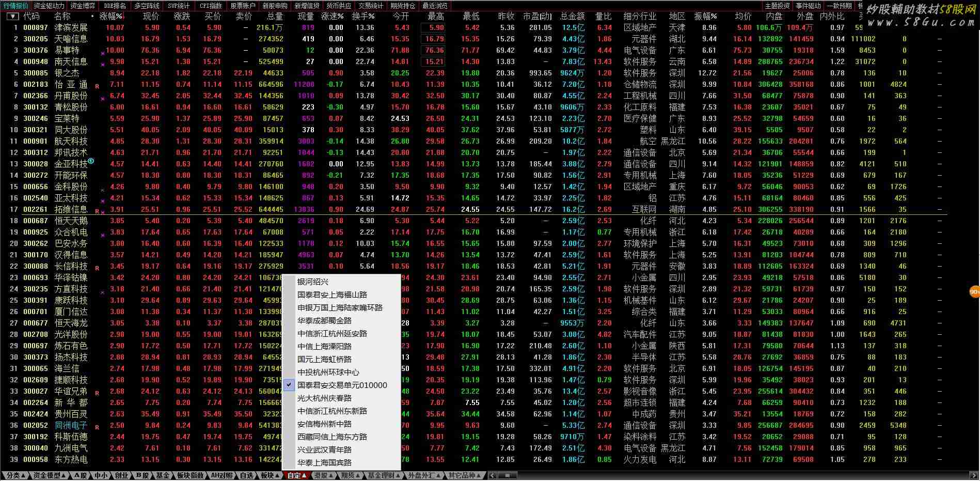Switch to the 板块指数 bottom tab
This screenshot has width=980, height=481.
(x=190, y=475)
